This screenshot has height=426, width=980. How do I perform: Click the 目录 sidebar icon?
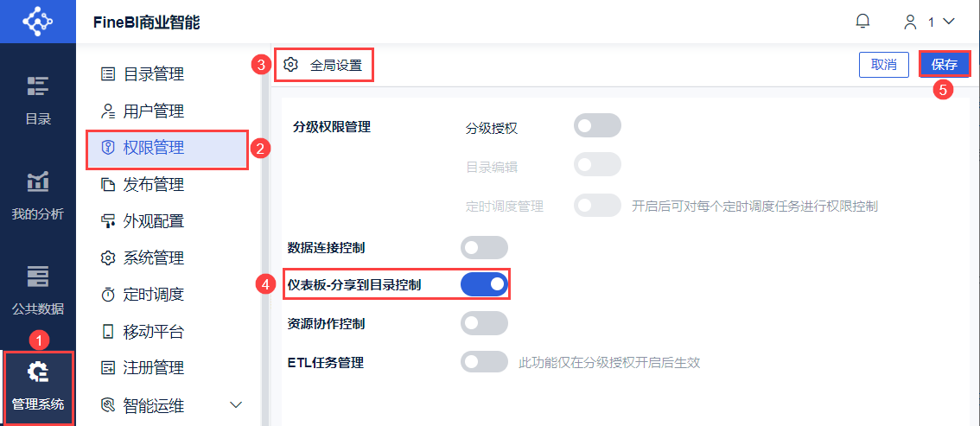point(37,86)
